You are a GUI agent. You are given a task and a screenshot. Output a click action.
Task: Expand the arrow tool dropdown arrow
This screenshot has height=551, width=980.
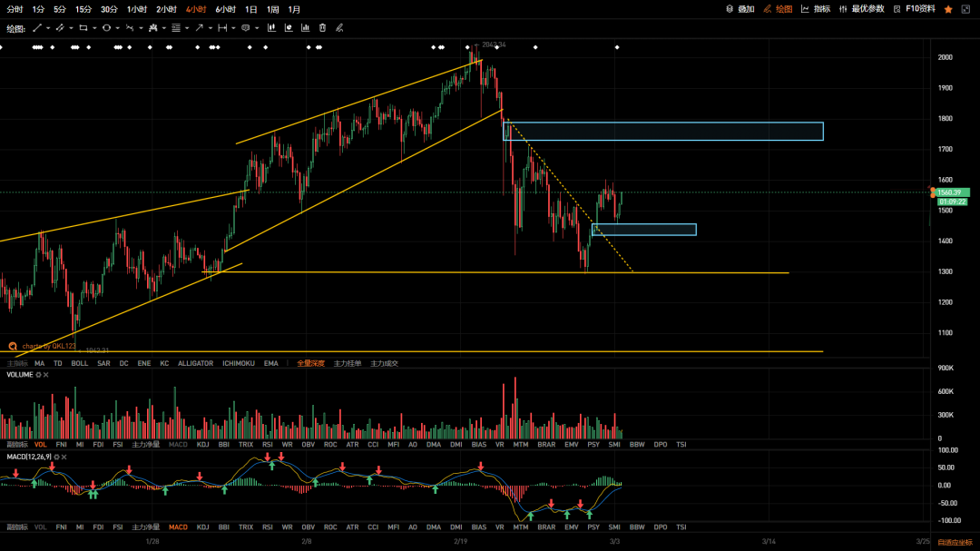click(x=211, y=28)
